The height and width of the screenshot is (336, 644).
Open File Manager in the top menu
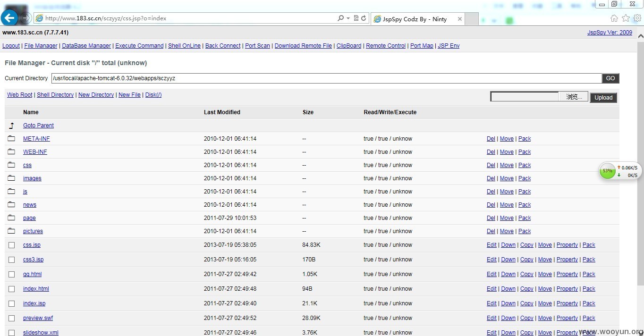click(x=41, y=46)
